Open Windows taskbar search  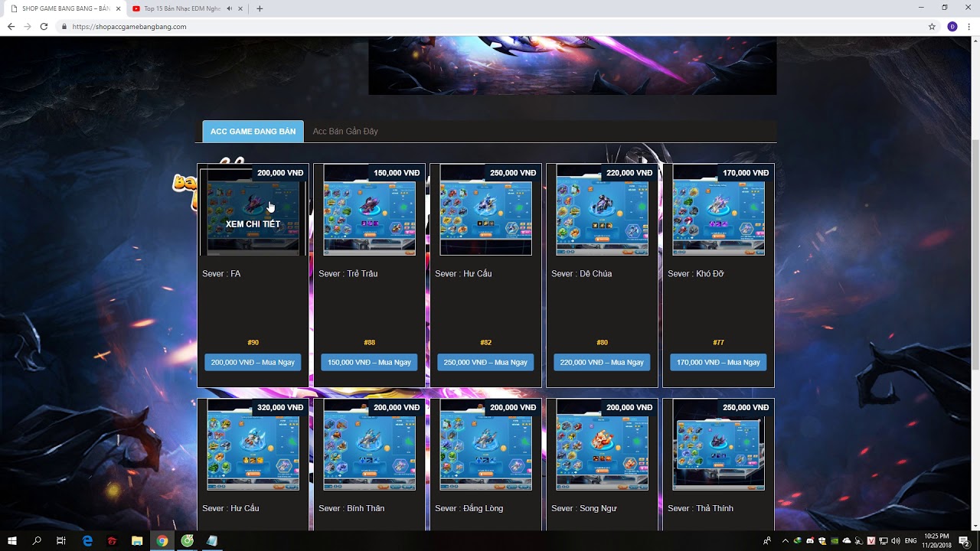click(37, 541)
